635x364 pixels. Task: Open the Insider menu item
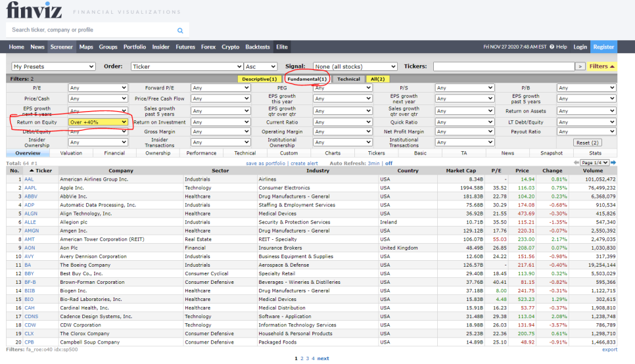point(161,47)
